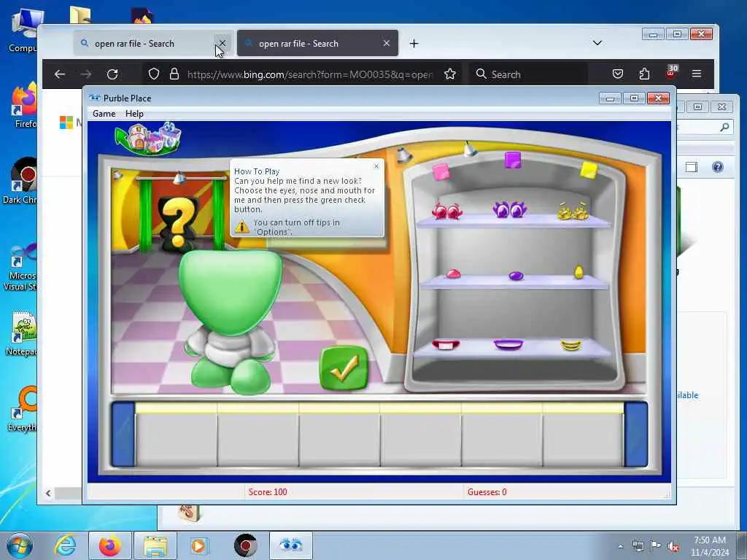This screenshot has width=747, height=560.
Task: Click the red extension icon with badge 30
Action: point(671,72)
